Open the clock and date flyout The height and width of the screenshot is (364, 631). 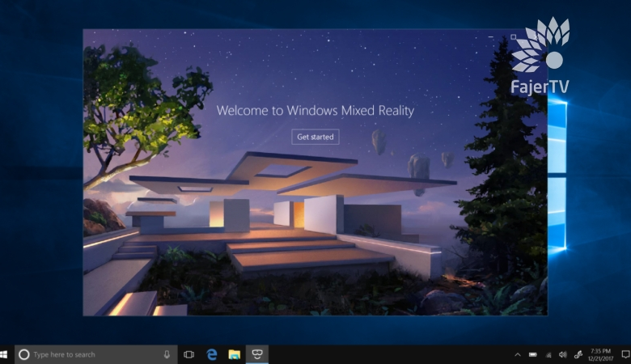[x=600, y=354]
